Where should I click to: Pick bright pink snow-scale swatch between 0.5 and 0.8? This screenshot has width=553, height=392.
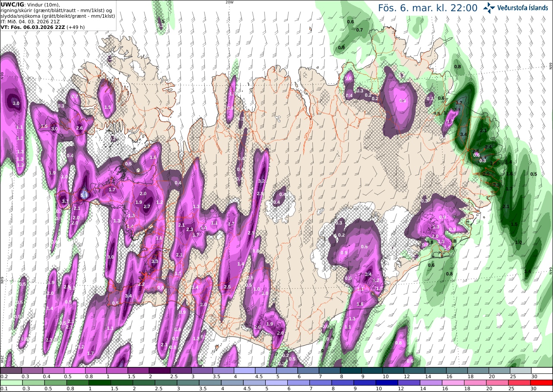point(74,370)
